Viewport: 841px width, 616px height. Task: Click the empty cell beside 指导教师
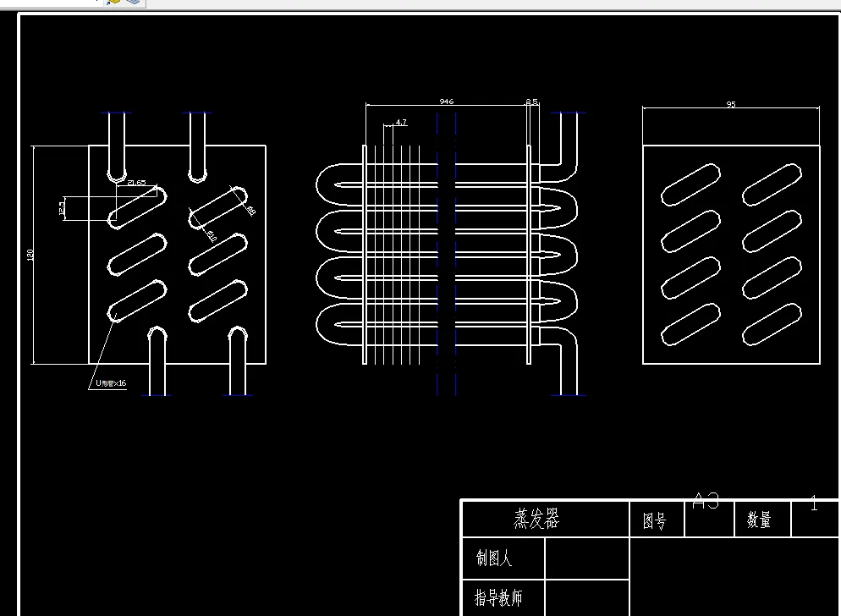click(x=587, y=597)
